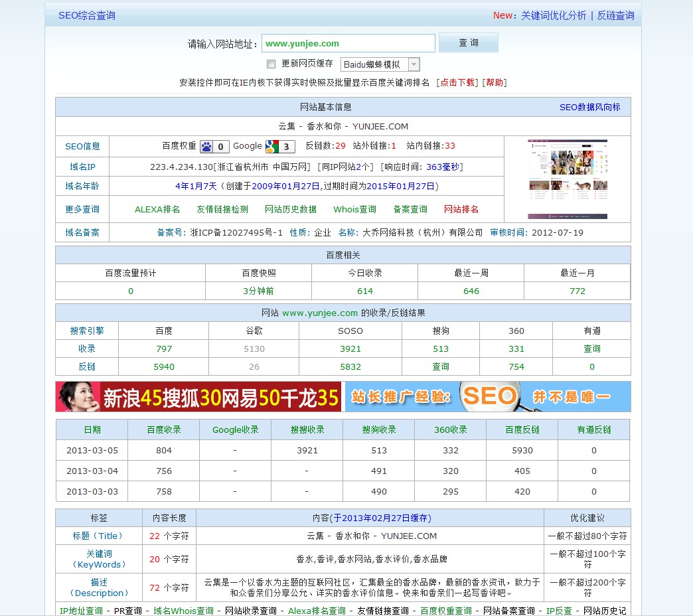Open Alexa排名查询 footer link
This screenshot has width=693, height=616.
pos(317,611)
